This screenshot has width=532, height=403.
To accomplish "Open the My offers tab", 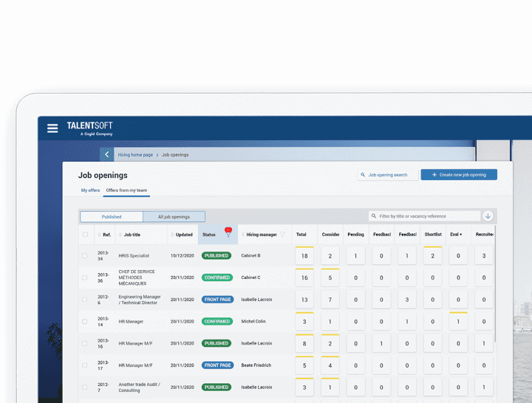I will (90, 190).
